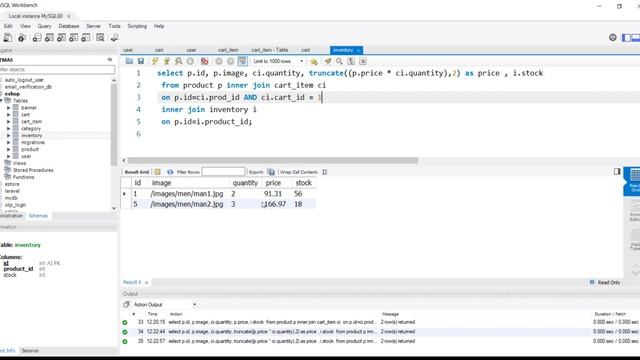Click the create new schema icon
Image resolution: width=640 pixels, height=360 pixels.
[x=37, y=38]
